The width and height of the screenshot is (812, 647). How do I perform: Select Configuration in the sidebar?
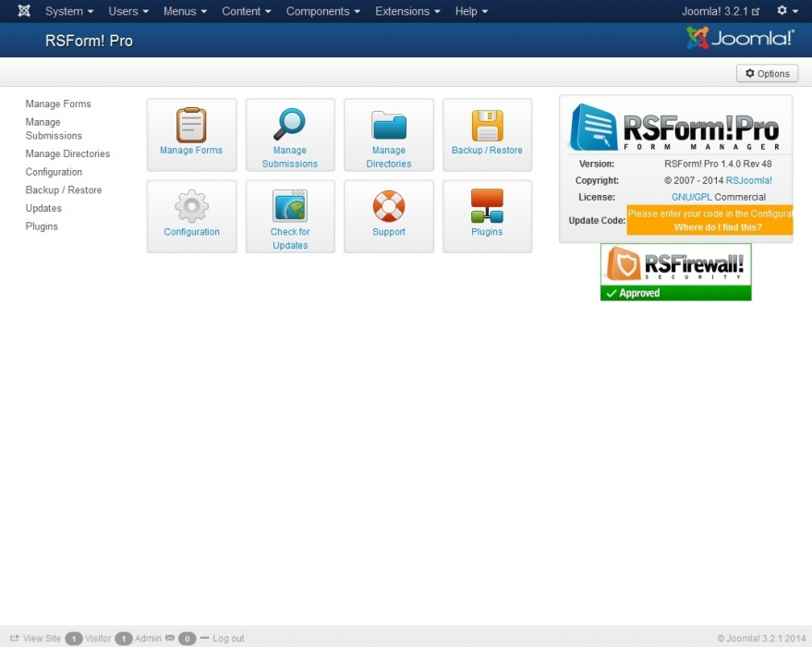coord(54,172)
